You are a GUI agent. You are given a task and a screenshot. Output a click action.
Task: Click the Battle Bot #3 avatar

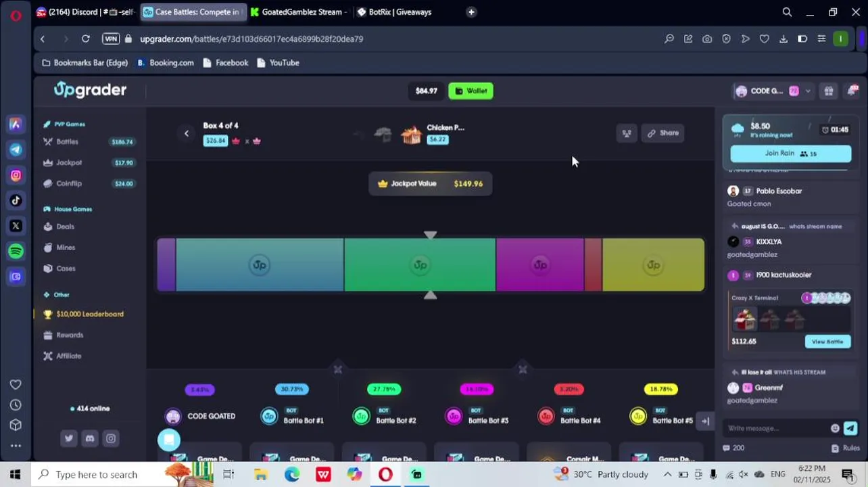click(x=454, y=417)
